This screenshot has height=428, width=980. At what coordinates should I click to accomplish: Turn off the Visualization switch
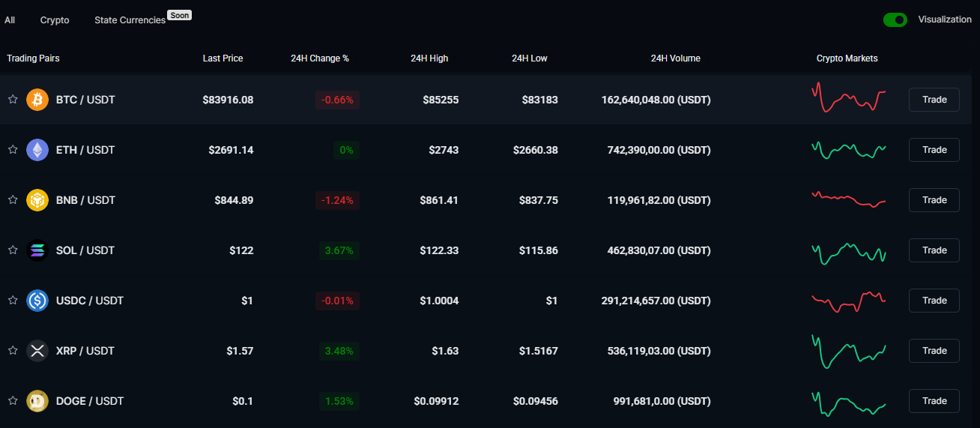tap(895, 20)
